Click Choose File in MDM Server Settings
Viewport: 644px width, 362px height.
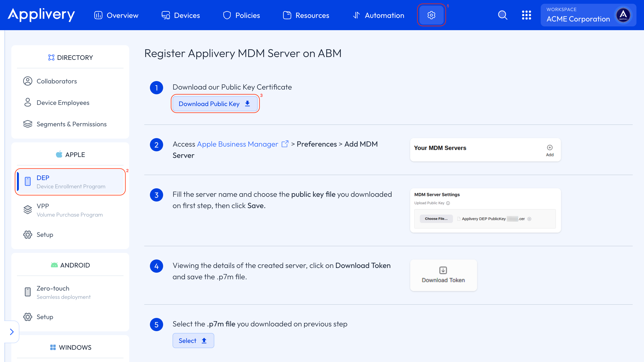[x=436, y=219]
